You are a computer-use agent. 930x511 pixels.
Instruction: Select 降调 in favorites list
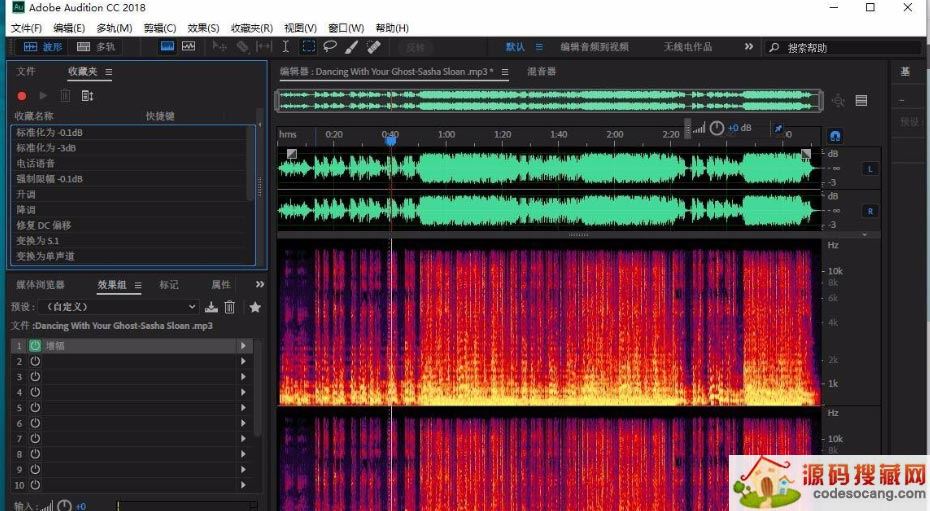[26, 210]
